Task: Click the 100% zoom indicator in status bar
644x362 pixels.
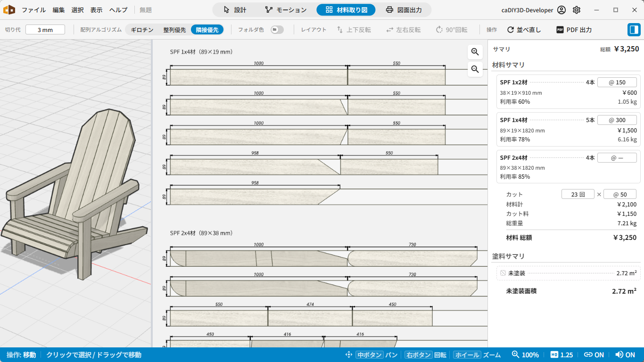Action: pyautogui.click(x=525, y=355)
